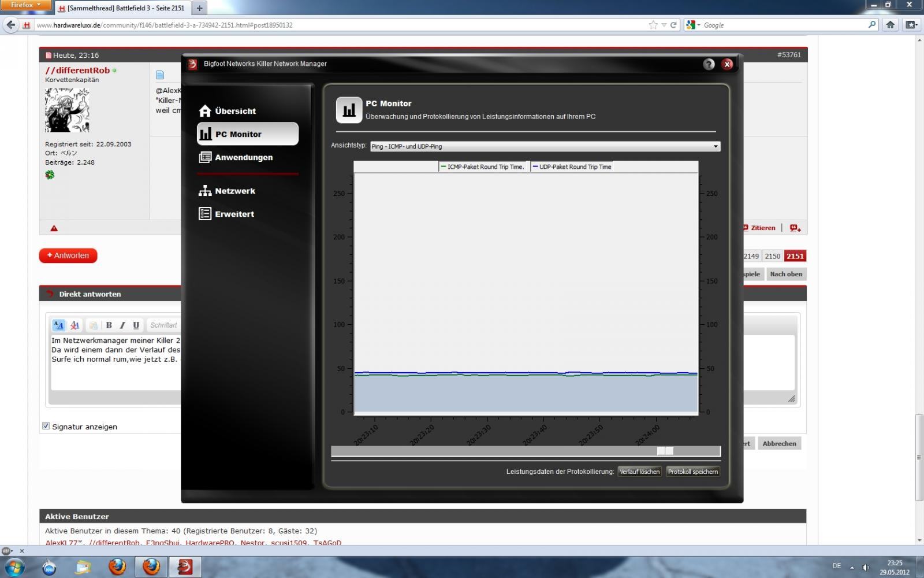This screenshot has height=578, width=924.
Task: Click the green reputation icon
Action: pyautogui.click(x=50, y=175)
